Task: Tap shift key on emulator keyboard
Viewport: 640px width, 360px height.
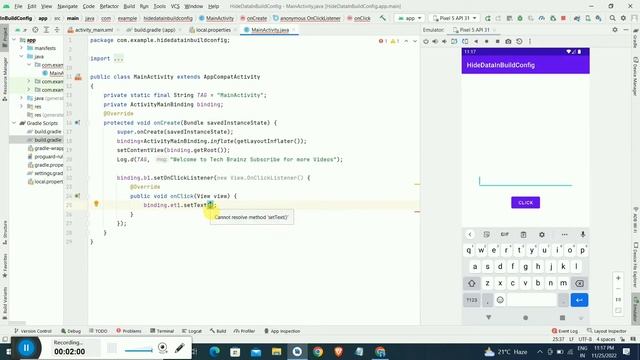Action: pos(472,283)
